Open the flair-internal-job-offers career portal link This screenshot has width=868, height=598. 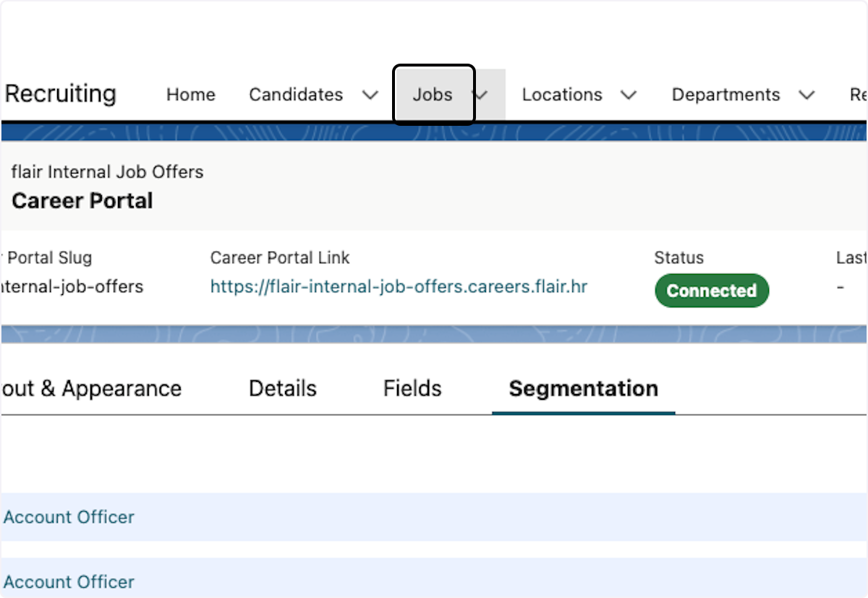click(399, 287)
